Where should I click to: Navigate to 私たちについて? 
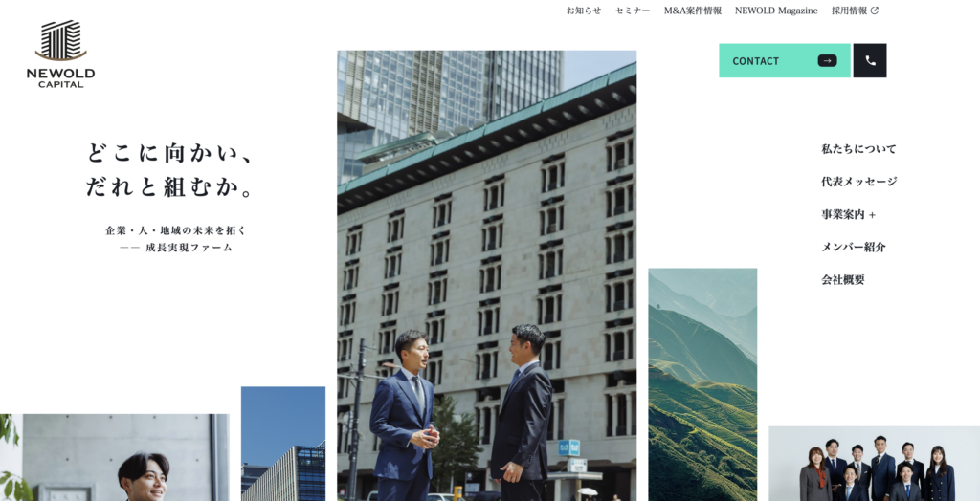(858, 149)
